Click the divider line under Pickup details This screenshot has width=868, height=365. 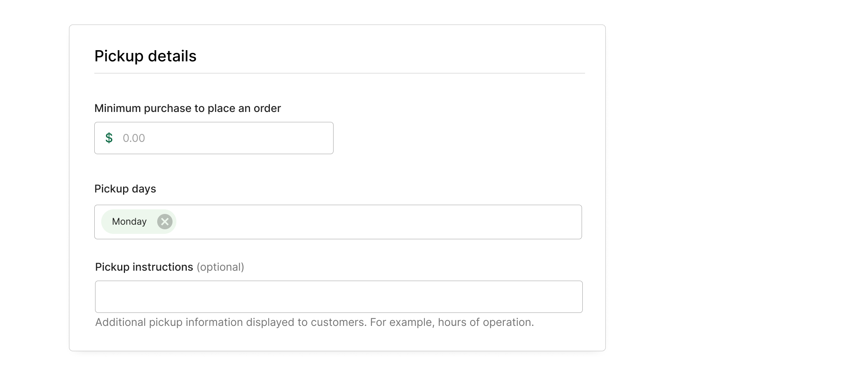click(x=340, y=73)
